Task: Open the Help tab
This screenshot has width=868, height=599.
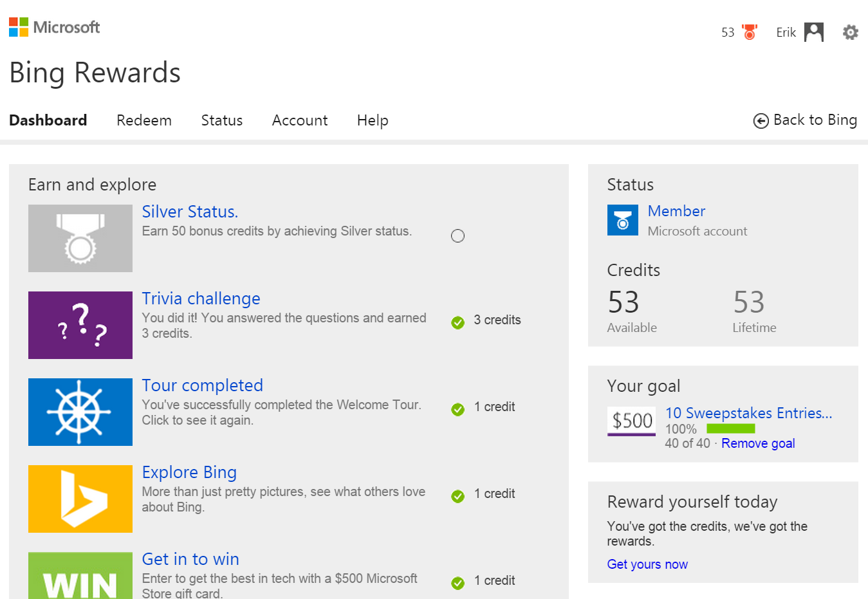Action: tap(373, 120)
